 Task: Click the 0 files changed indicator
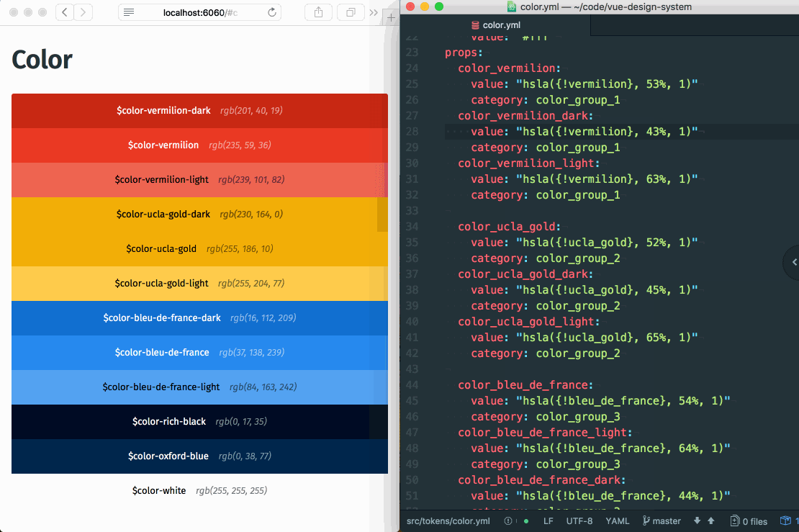point(749,520)
